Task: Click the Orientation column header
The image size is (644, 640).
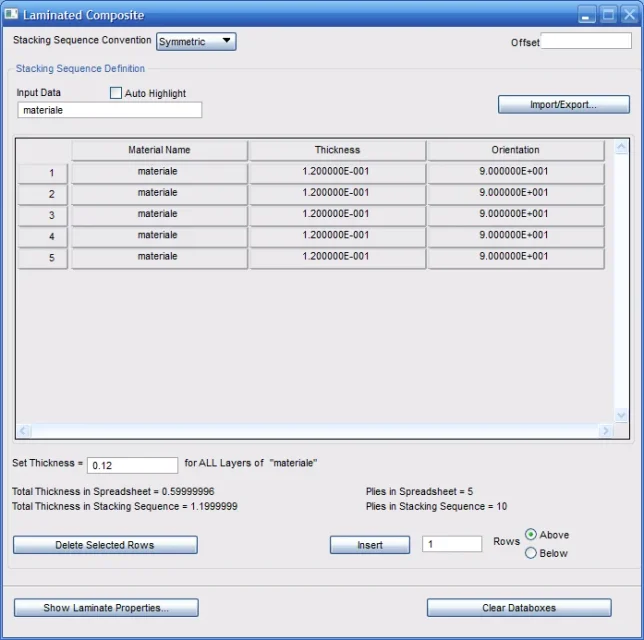Action: [515, 150]
